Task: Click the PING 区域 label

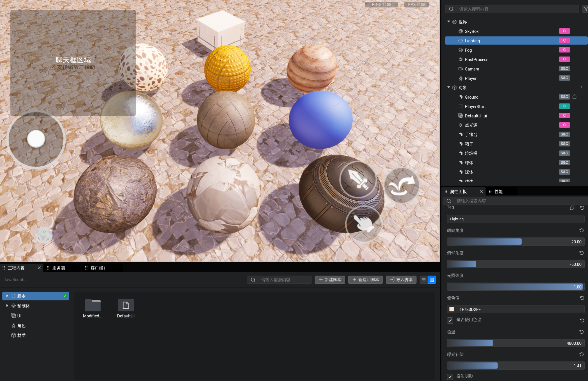Action: 381,5
